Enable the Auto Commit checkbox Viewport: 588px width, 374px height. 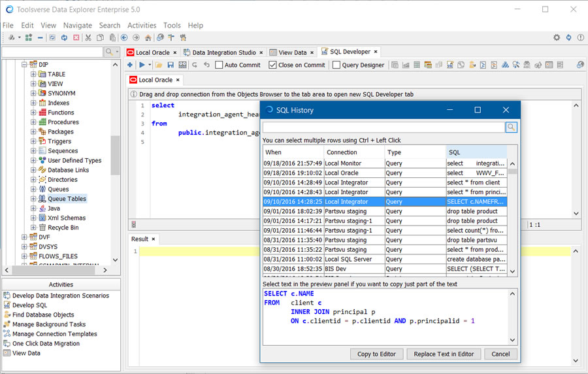pyautogui.click(x=219, y=65)
